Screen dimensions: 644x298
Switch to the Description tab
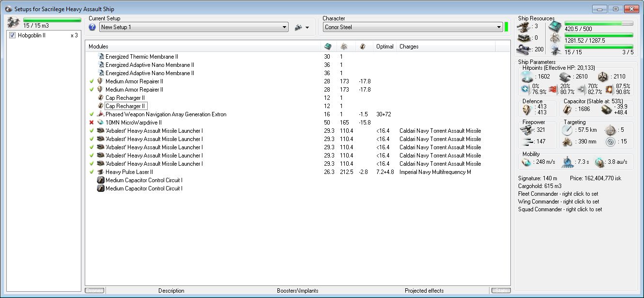point(171,291)
